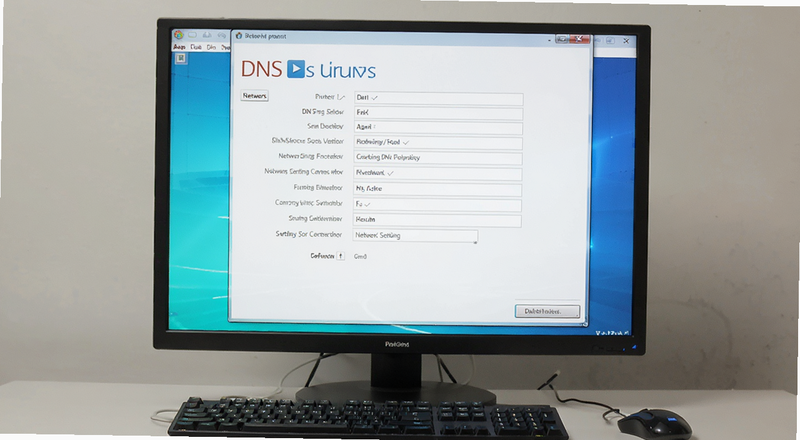
Task: Click the 'DN Sing Selow' input field
Action: point(438,112)
